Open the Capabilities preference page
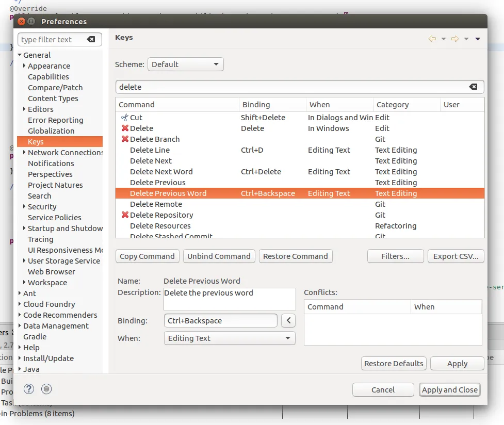The height and width of the screenshot is (425, 504). click(x=48, y=76)
